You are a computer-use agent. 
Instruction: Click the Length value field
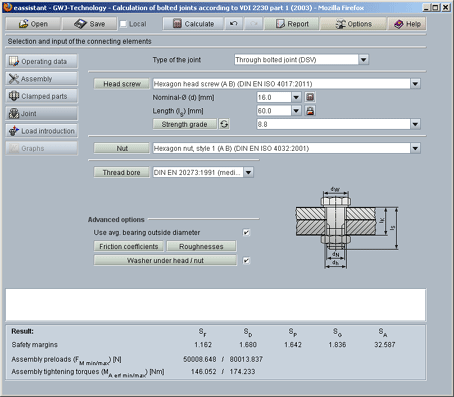click(x=274, y=111)
